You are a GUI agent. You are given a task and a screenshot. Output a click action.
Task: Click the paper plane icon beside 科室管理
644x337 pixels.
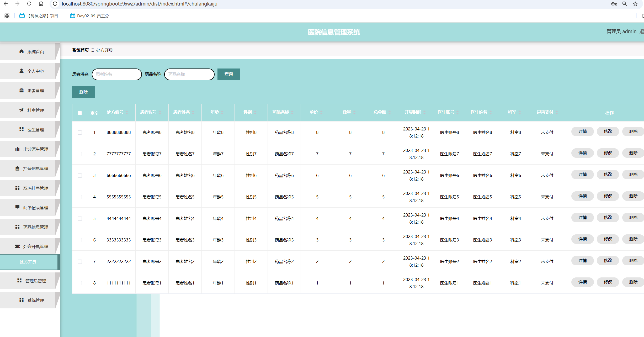click(22, 110)
